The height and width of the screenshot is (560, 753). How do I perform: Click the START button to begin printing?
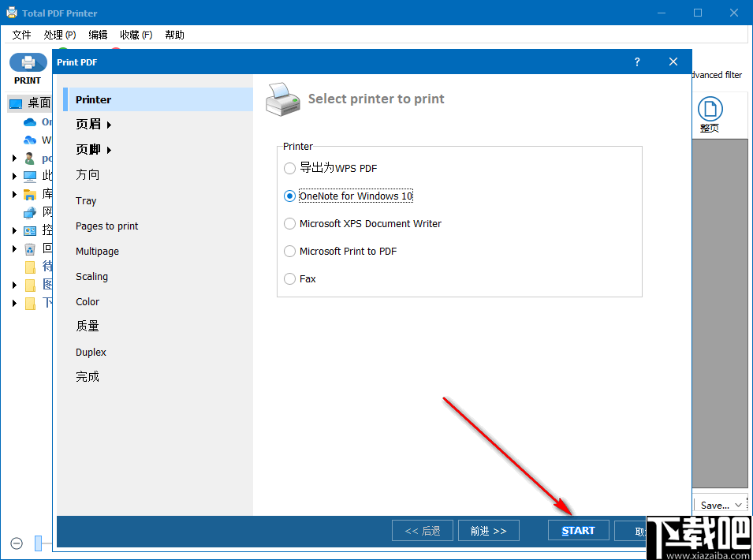[x=578, y=530]
